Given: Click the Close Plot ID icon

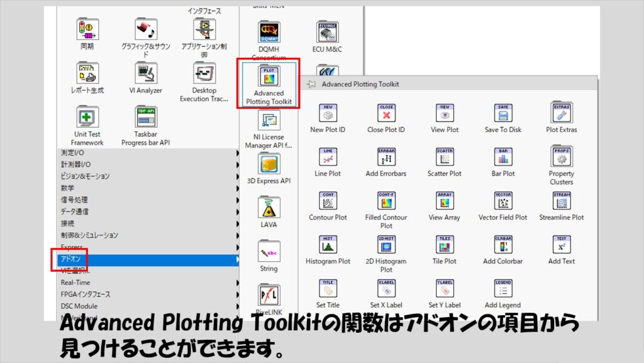Looking at the screenshot, I should (386, 114).
